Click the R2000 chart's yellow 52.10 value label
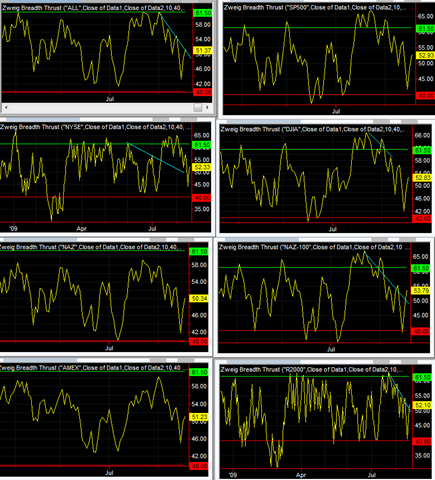The image size is (435, 480). 422,405
